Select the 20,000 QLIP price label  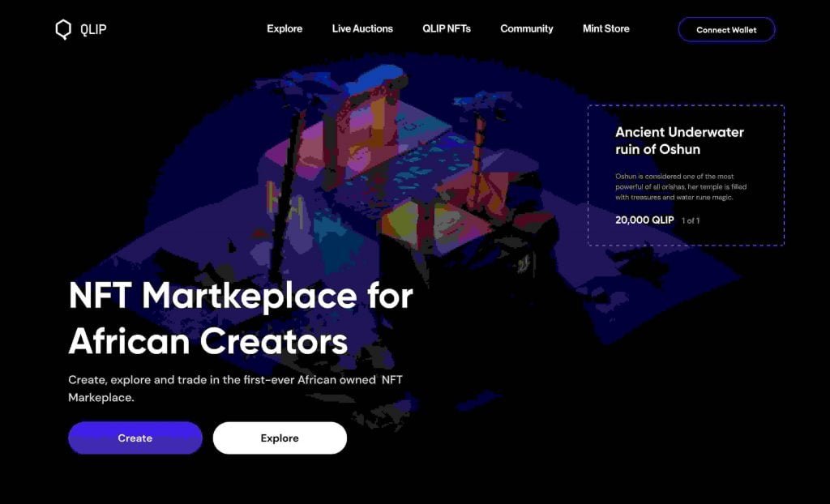644,220
